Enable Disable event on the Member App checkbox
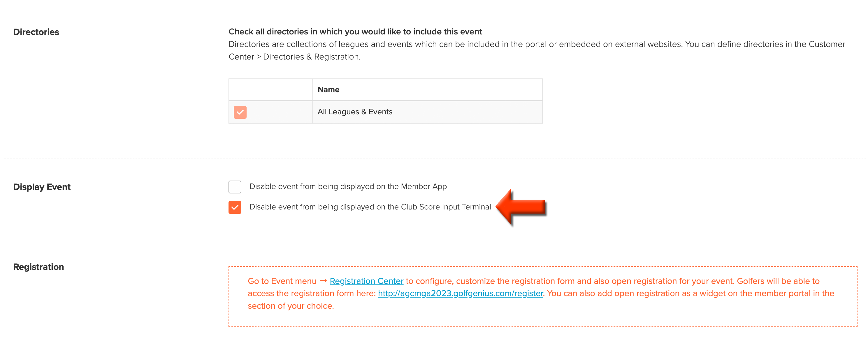The width and height of the screenshot is (868, 346). [x=235, y=187]
